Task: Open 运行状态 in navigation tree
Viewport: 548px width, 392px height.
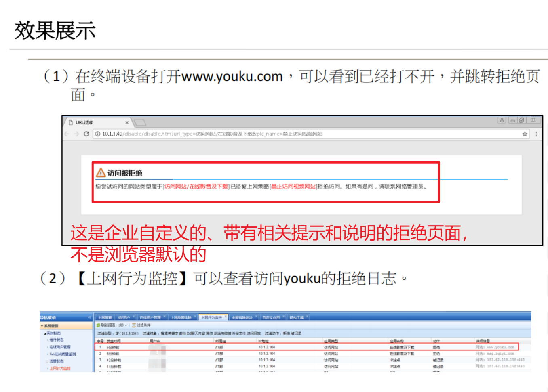Action: (x=57, y=340)
